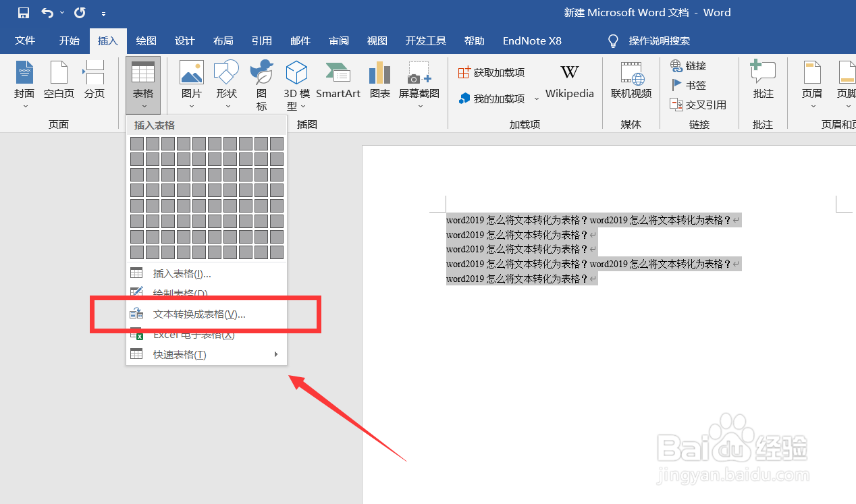Open 我的加载项 add-ins
Screen dimensions: 856x504
pos(491,99)
